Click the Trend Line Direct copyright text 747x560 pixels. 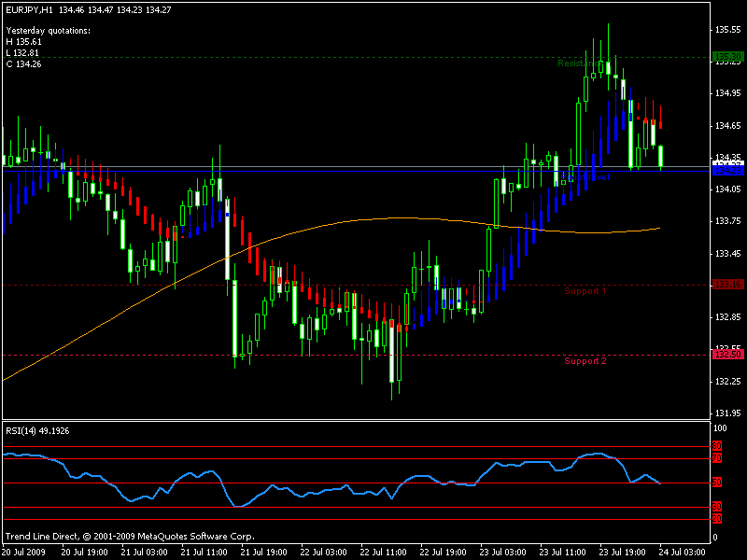point(129,537)
